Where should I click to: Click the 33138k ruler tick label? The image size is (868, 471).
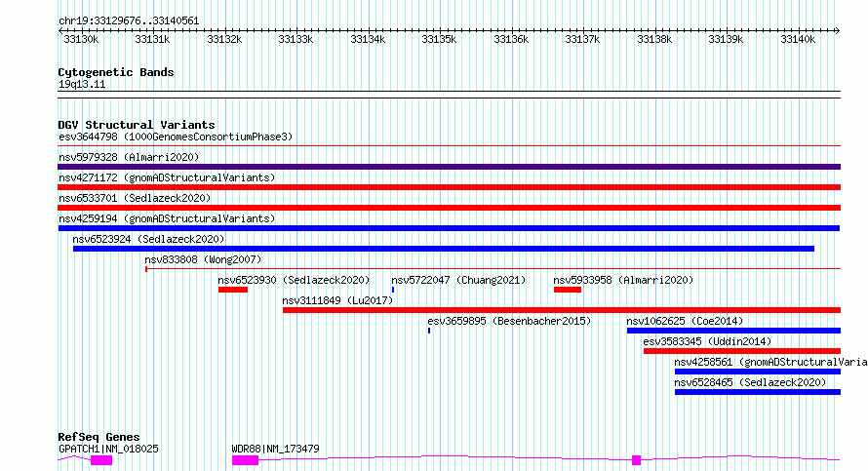tap(654, 39)
